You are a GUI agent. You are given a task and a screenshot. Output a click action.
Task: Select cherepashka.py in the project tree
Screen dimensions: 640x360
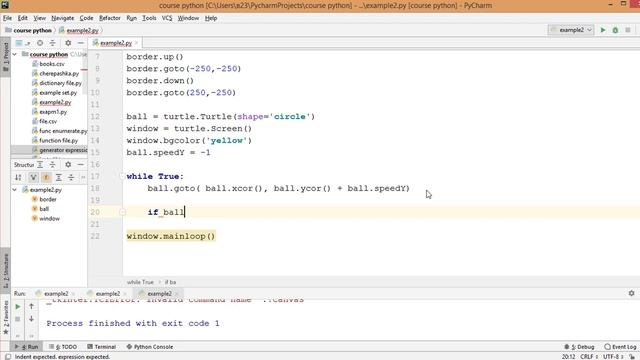point(59,73)
